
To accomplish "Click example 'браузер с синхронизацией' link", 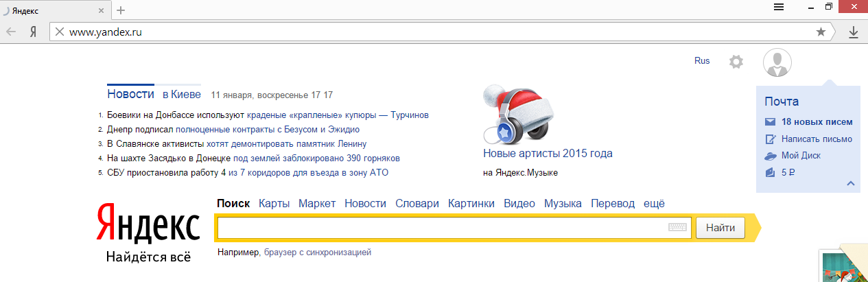I will click(x=317, y=252).
